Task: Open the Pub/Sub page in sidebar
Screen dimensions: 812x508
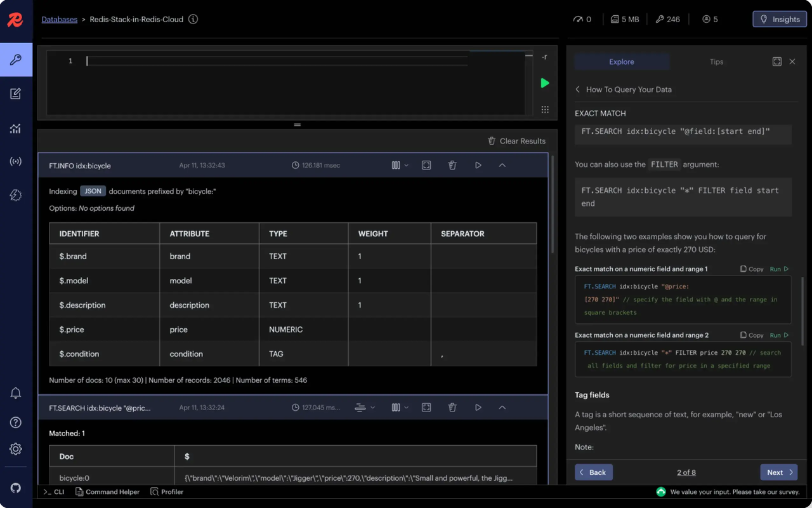Action: [x=16, y=162]
